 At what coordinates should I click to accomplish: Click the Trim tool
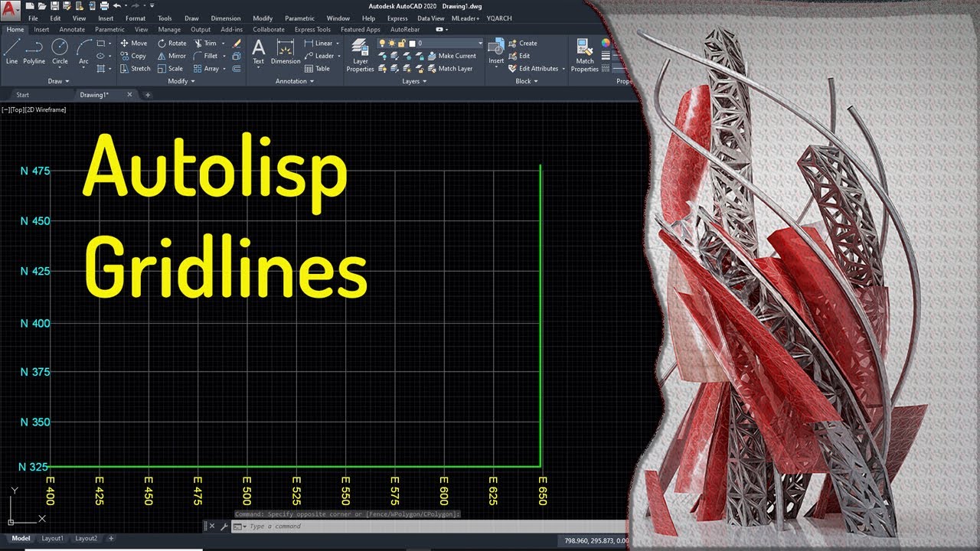point(205,44)
